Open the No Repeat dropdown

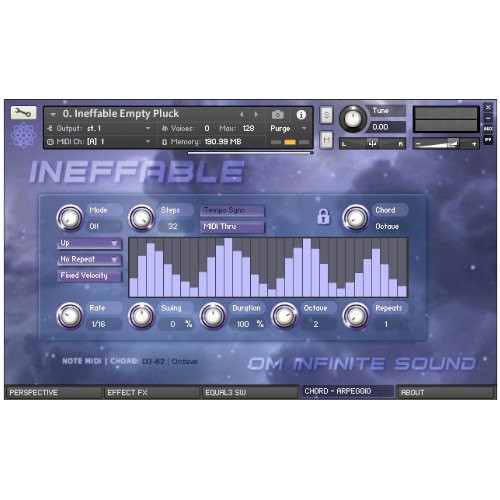pyautogui.click(x=89, y=260)
